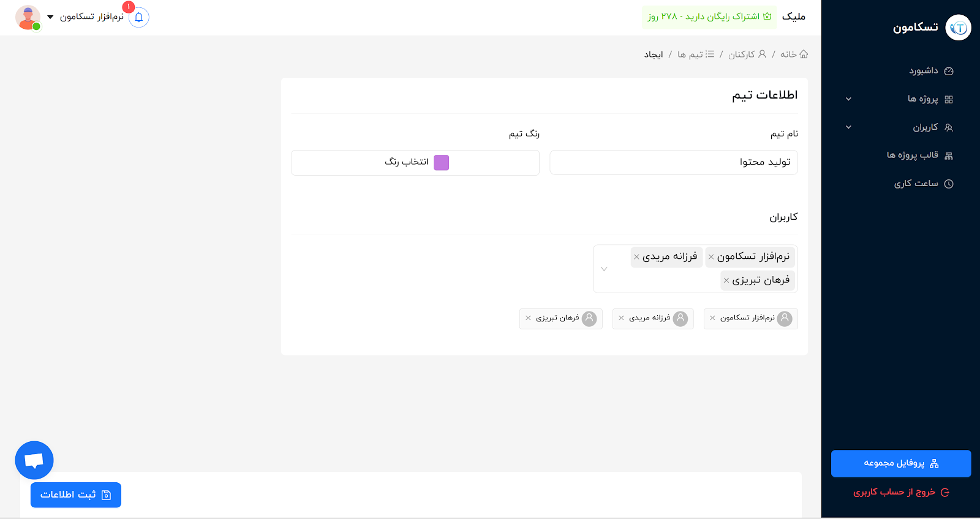Screen dimensions: 980x519
Task: Click the کاربران people icon in sidebar
Action: click(949, 127)
